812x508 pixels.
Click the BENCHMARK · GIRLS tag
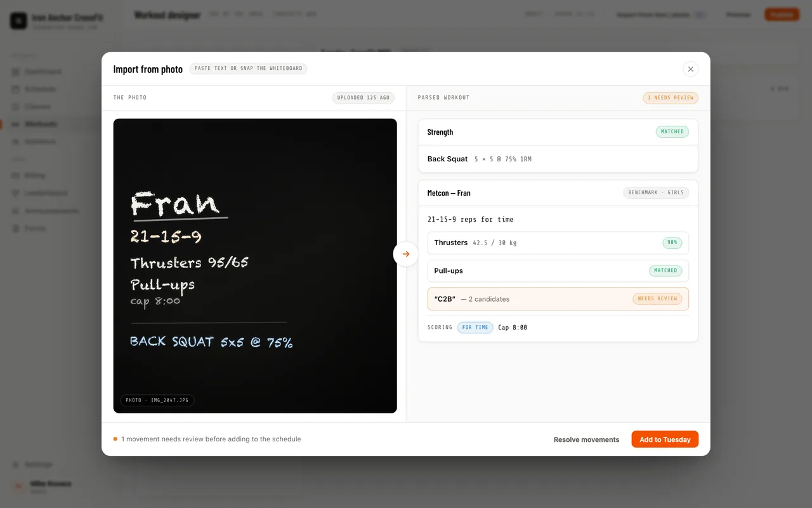click(x=656, y=192)
